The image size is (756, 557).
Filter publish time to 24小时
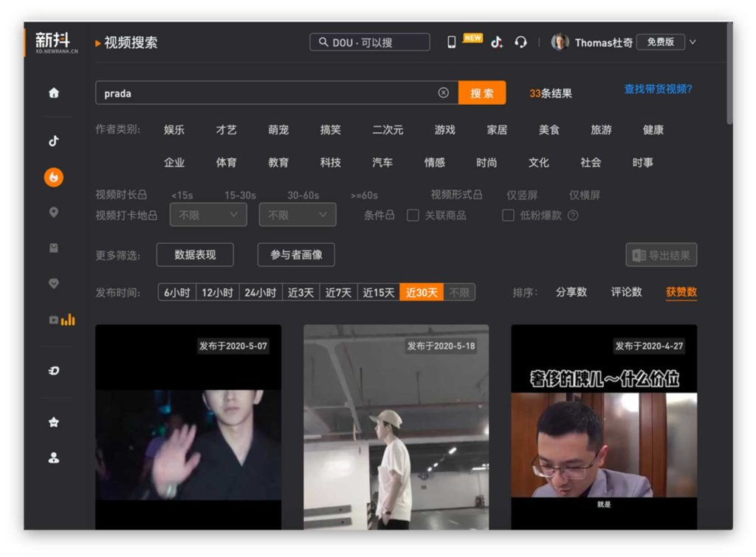(x=261, y=293)
